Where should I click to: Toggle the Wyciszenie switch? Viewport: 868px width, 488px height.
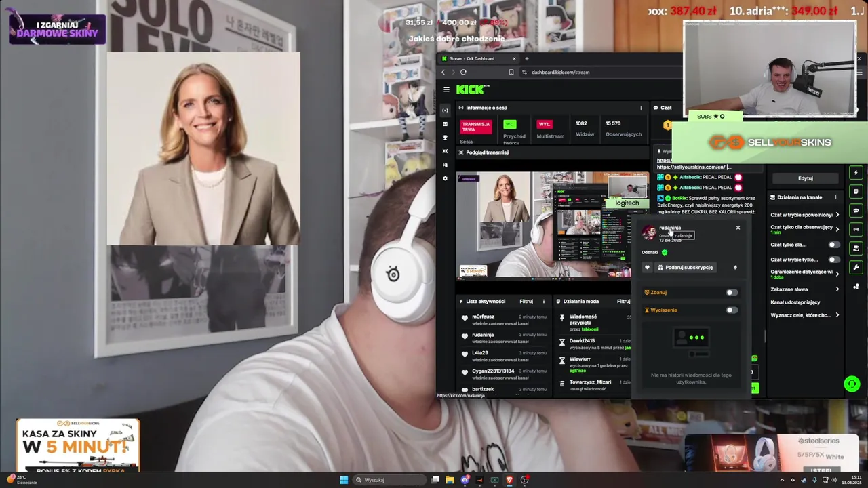point(731,310)
